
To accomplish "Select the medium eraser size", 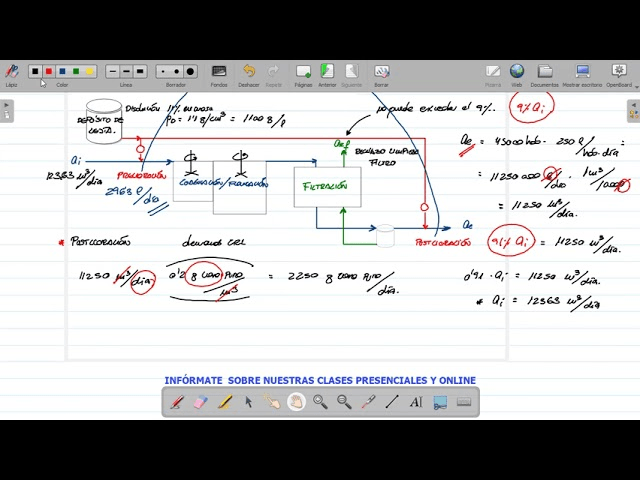I will [x=176, y=71].
